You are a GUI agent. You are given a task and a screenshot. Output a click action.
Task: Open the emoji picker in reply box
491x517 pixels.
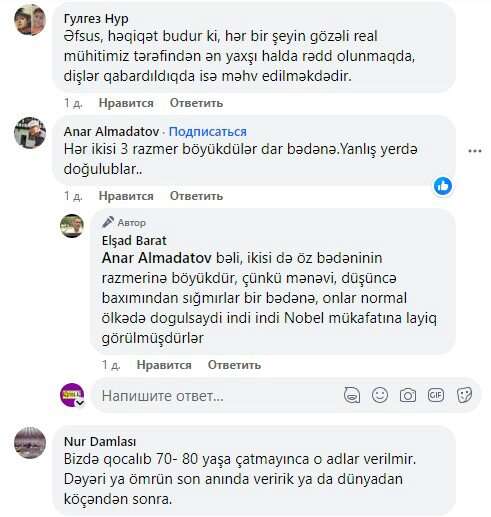point(380,395)
